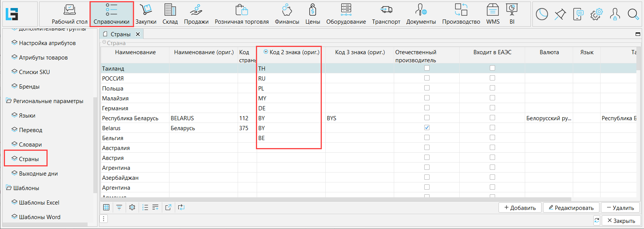This screenshot has width=644, height=229.
Task: Uncheck Отечественный производитель checkbox for Belarus row
Action: pyautogui.click(x=427, y=127)
